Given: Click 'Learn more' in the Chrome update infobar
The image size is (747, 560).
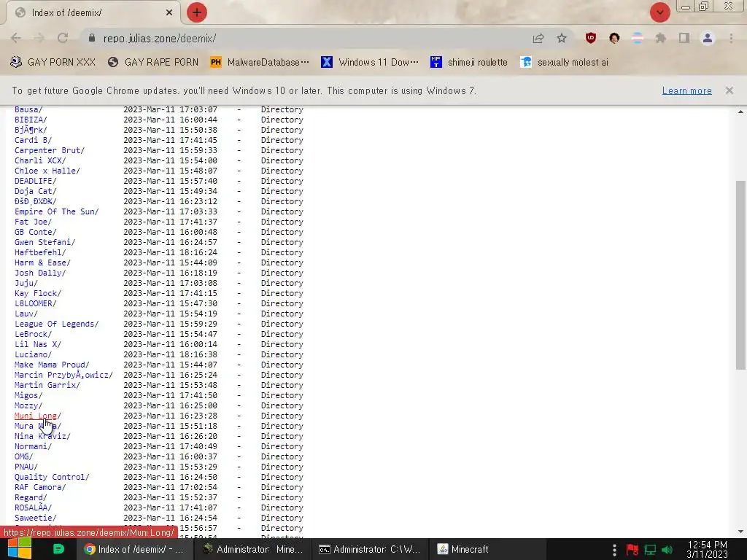Looking at the screenshot, I should click(x=687, y=90).
